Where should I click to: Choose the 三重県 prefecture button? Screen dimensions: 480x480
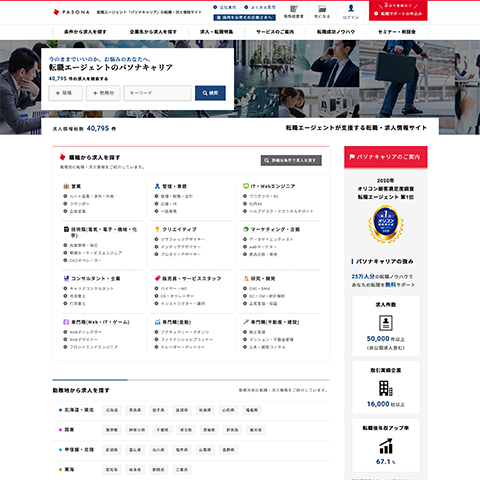pyautogui.click(x=182, y=470)
